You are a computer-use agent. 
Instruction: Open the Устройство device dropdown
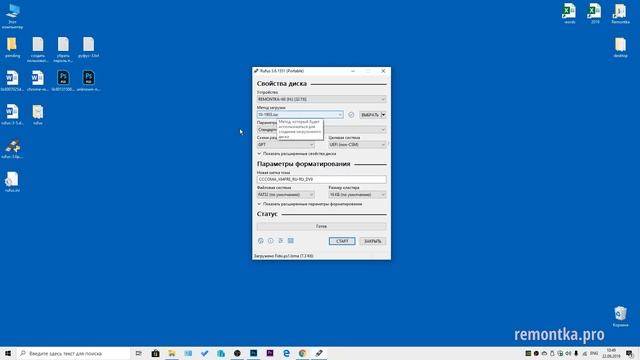click(322, 99)
